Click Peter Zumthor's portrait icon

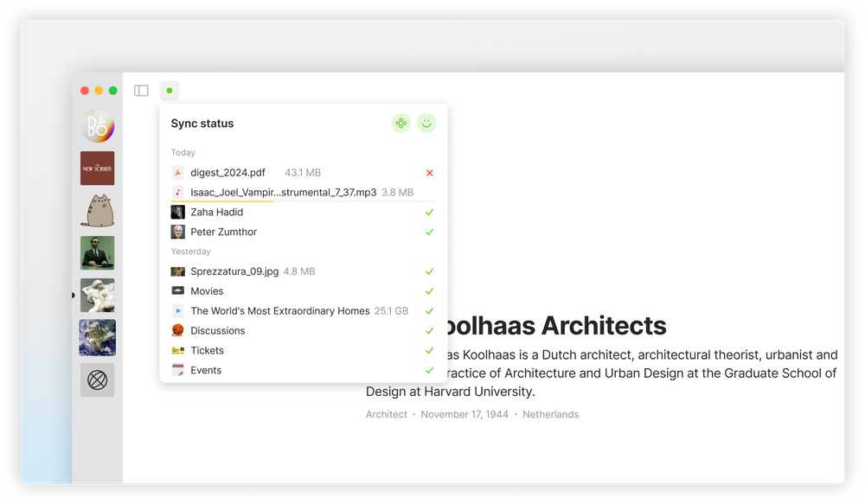click(177, 232)
